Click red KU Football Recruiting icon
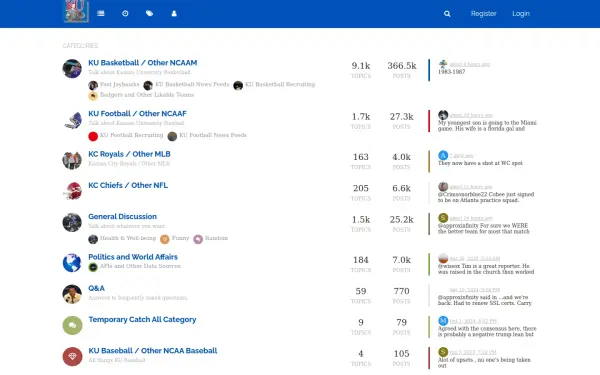The height and width of the screenshot is (375, 600). [93, 136]
